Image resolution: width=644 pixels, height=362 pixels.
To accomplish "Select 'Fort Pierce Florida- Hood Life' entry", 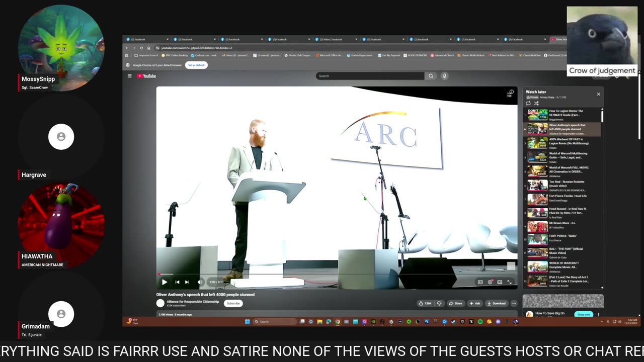I will pyautogui.click(x=562, y=199).
